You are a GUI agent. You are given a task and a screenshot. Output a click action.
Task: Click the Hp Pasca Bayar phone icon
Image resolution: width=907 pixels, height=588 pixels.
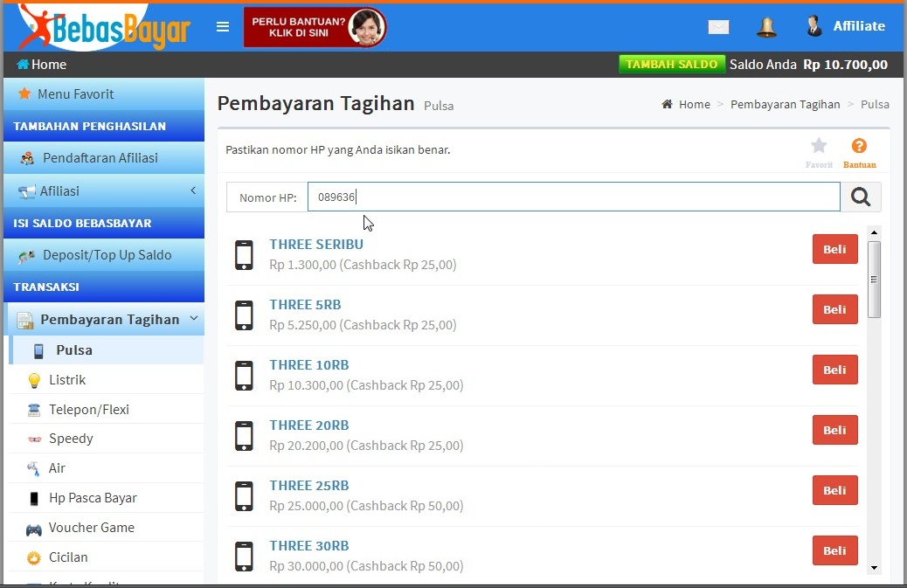coord(34,498)
